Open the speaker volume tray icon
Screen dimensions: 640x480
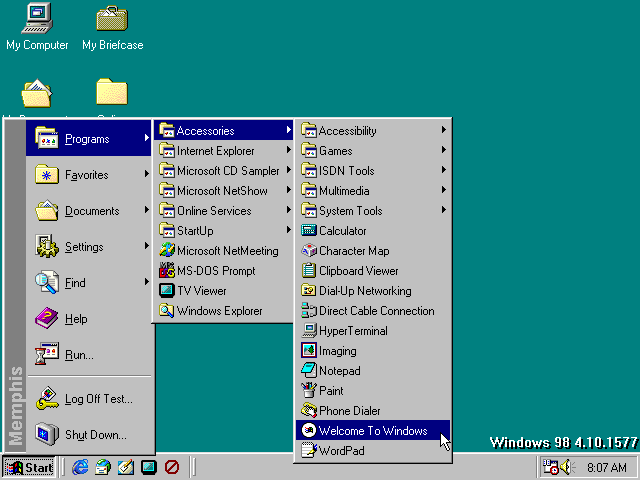click(567, 467)
